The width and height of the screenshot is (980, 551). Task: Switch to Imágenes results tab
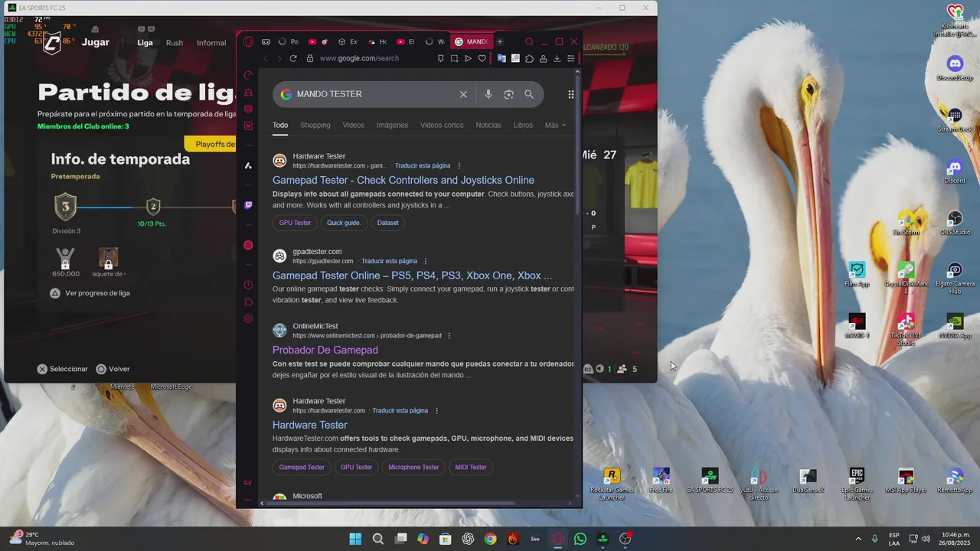[x=392, y=125]
